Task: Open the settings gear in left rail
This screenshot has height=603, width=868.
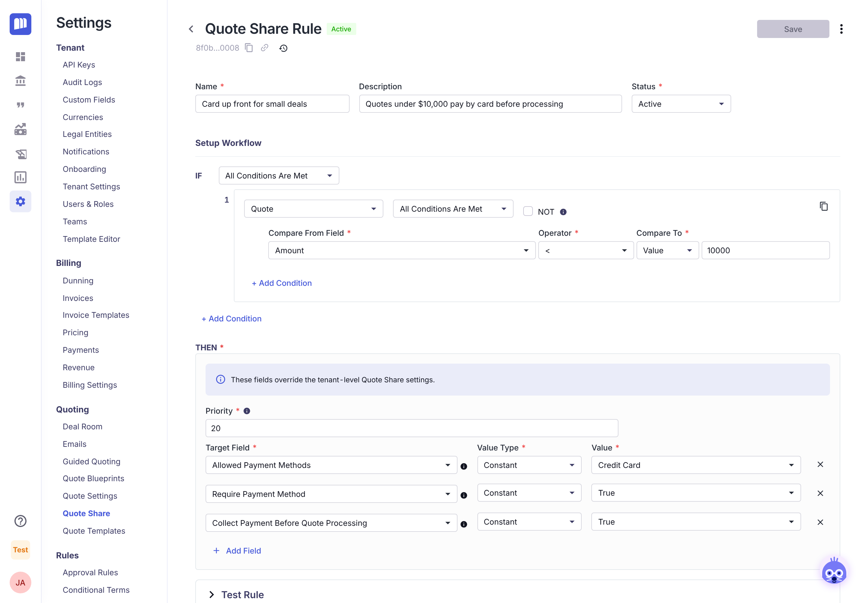Action: [x=20, y=201]
